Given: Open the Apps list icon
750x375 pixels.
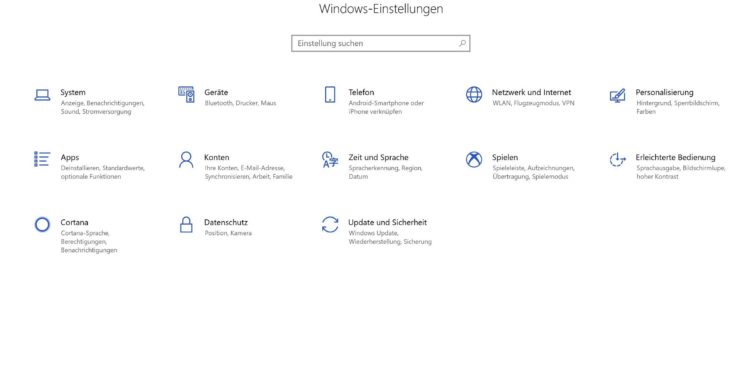Looking at the screenshot, I should pyautogui.click(x=42, y=159).
